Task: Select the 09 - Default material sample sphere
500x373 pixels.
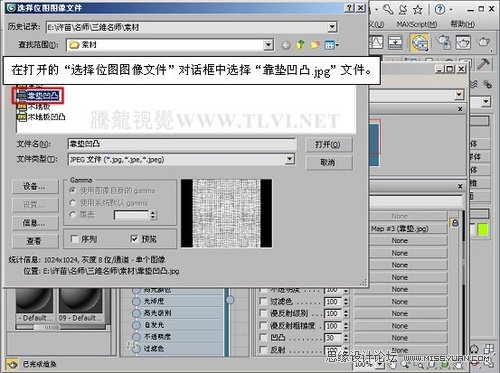Action: [80, 302]
